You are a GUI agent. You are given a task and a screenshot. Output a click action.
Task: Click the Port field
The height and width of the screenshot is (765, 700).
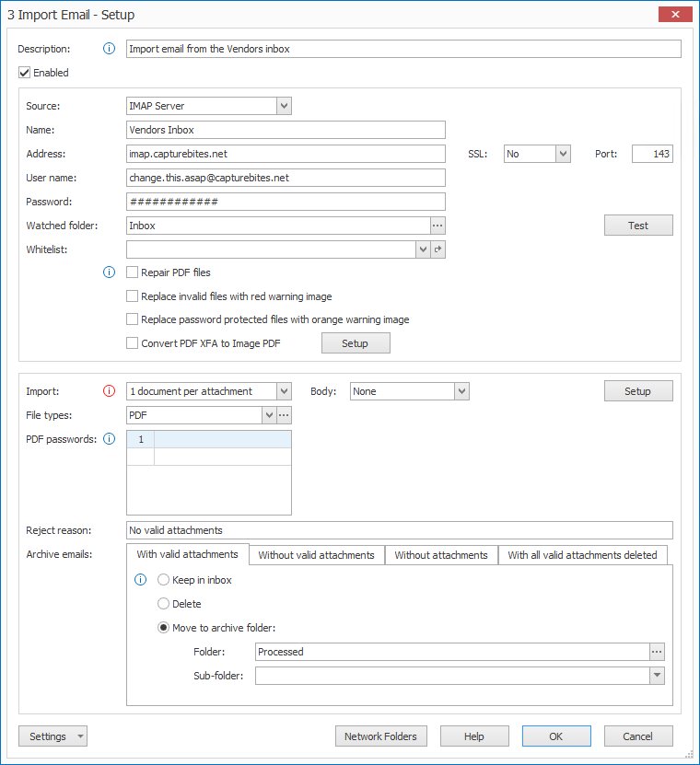(652, 154)
